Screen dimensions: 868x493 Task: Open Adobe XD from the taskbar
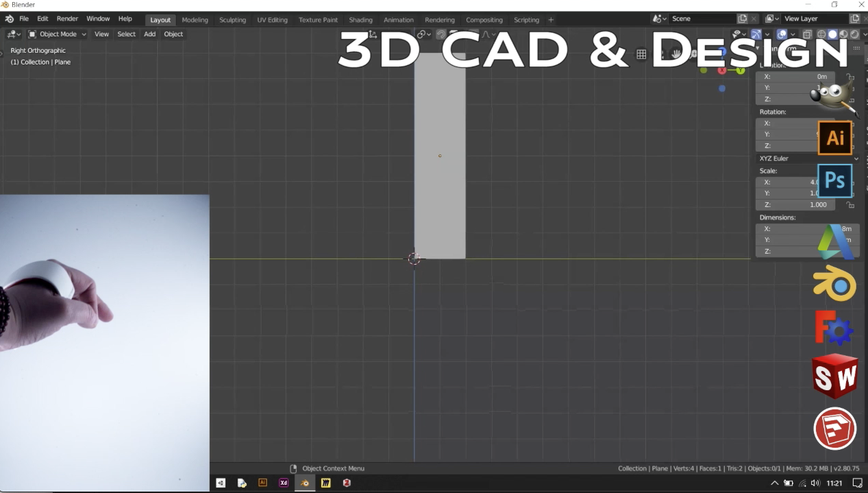click(284, 483)
